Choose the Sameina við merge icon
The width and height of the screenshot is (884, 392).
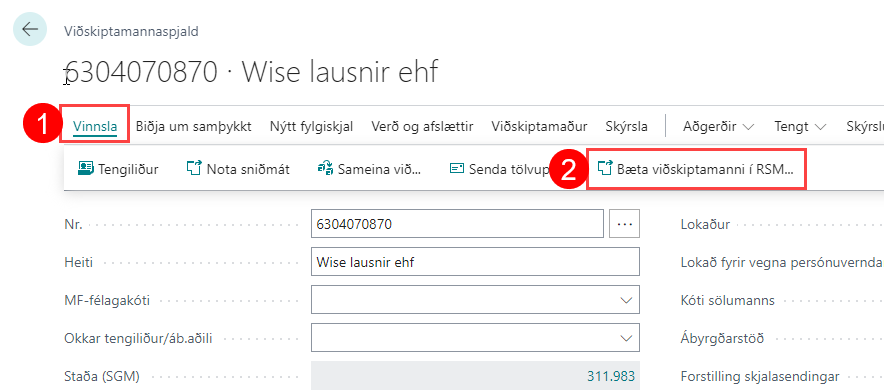(x=325, y=169)
